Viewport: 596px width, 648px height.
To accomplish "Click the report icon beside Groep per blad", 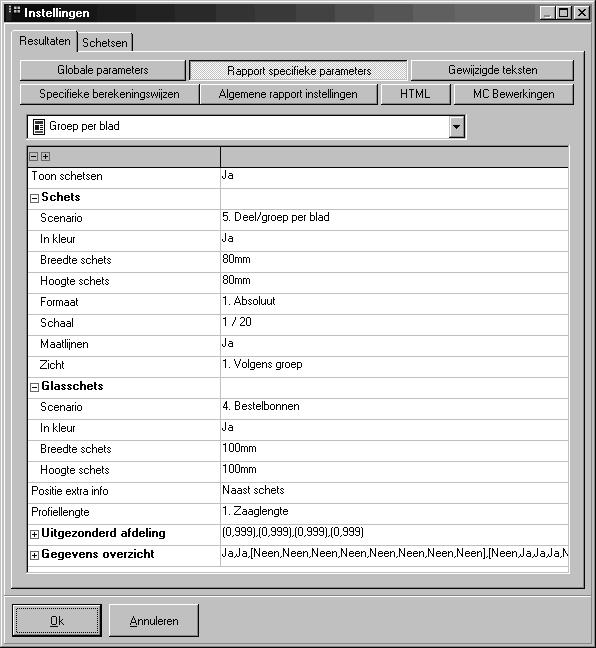I will coord(38,127).
